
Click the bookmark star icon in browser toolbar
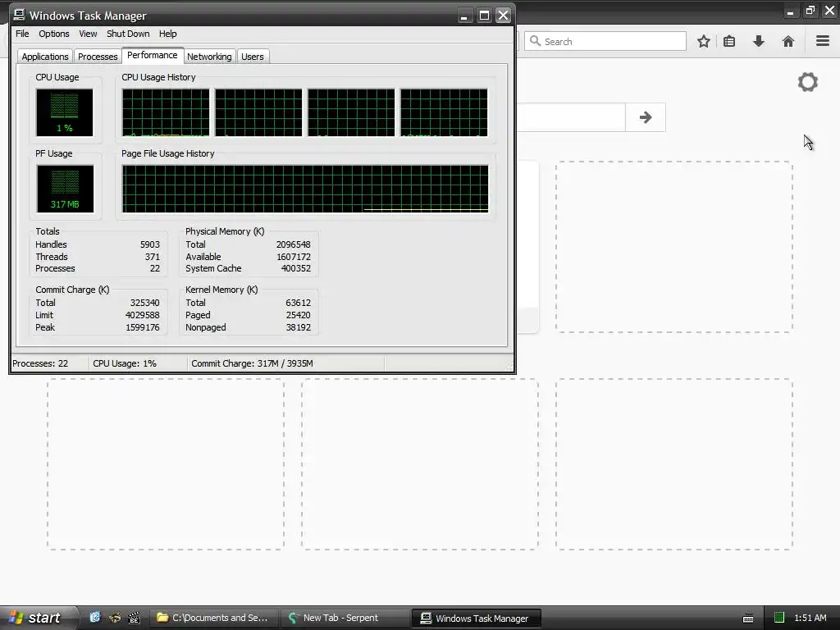(x=703, y=41)
